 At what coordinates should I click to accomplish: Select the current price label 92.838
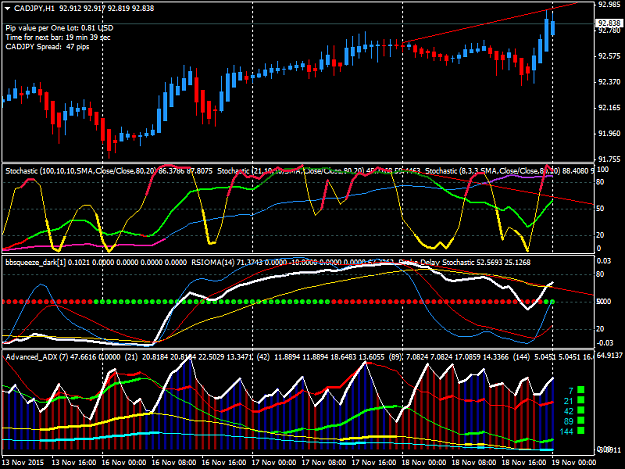coord(609,24)
